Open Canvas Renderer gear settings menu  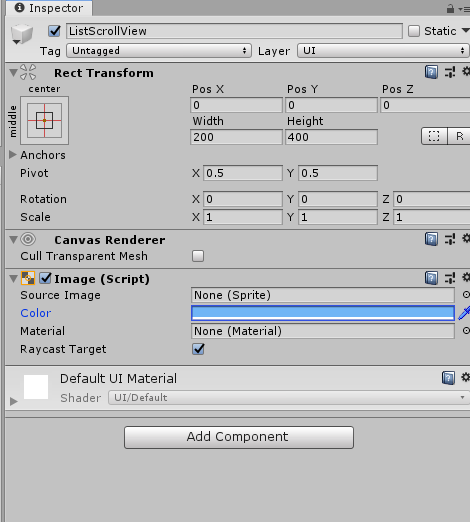click(x=466, y=238)
